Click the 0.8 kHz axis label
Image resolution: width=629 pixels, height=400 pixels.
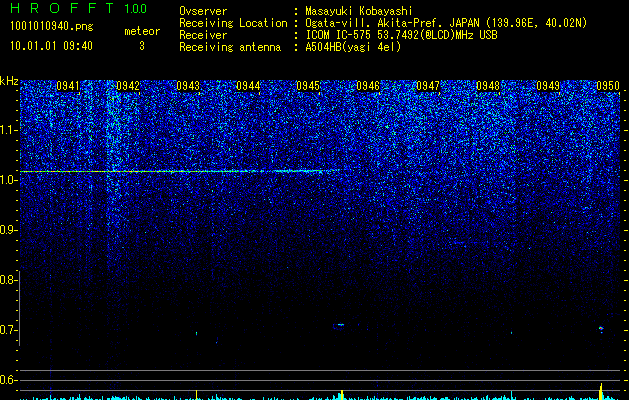click(x=7, y=280)
